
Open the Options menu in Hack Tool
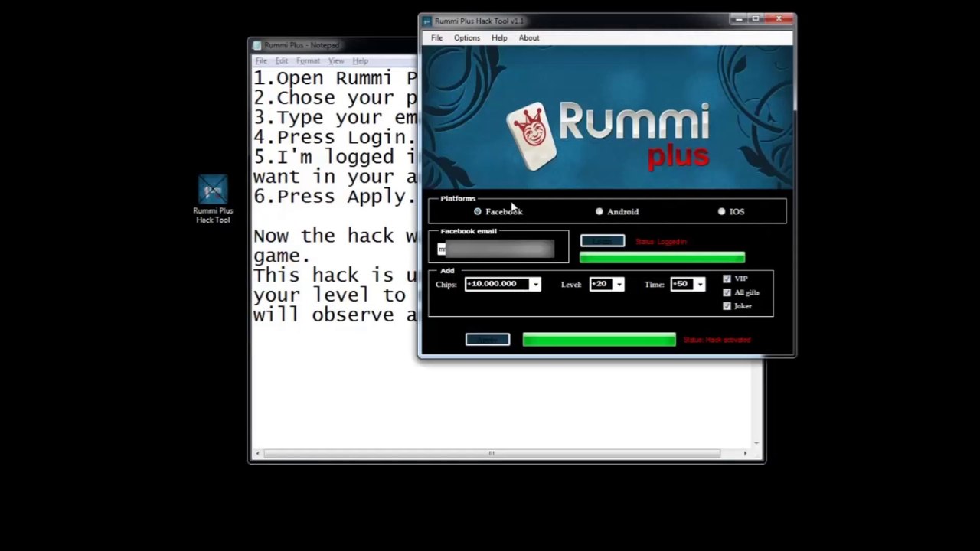coord(467,38)
